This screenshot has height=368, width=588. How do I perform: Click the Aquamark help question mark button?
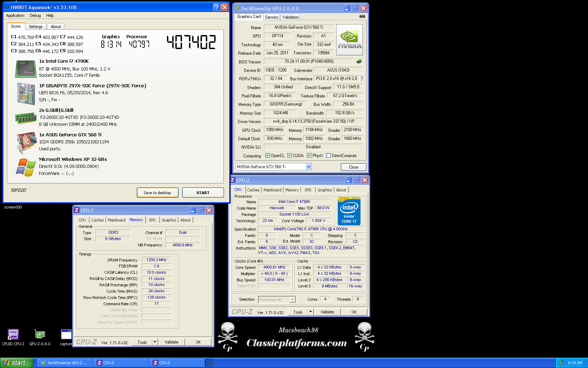pyautogui.click(x=217, y=7)
